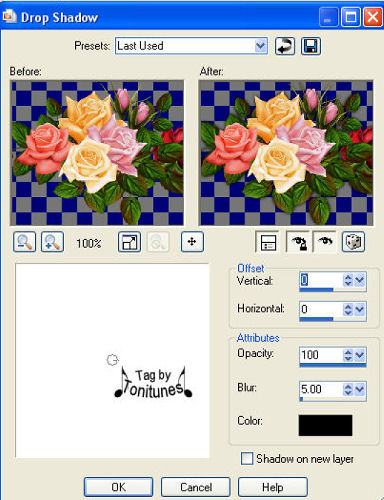Screen dimensions: 384x500
Task: Zoom in the preview with plus magnifier
Action: pyautogui.click(x=52, y=242)
